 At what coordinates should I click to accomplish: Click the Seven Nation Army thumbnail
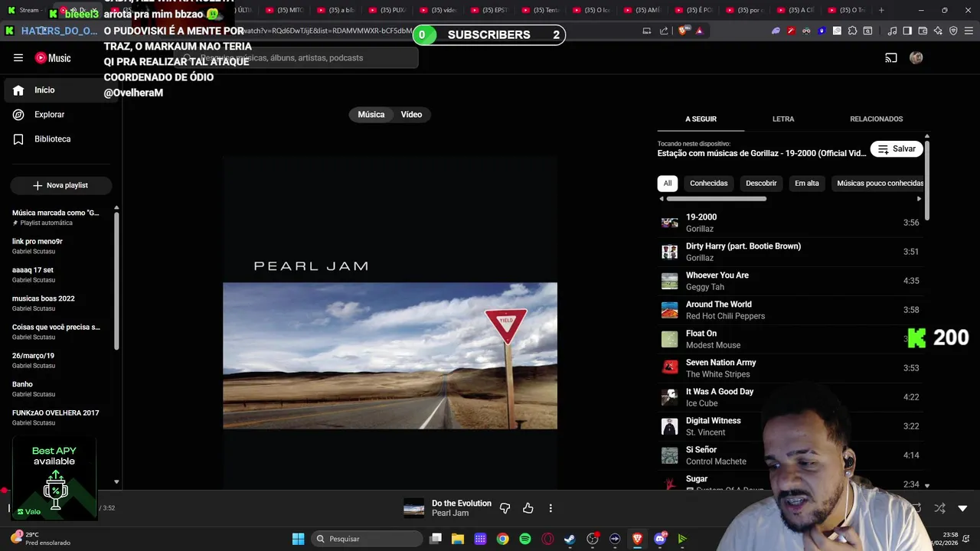pyautogui.click(x=670, y=368)
